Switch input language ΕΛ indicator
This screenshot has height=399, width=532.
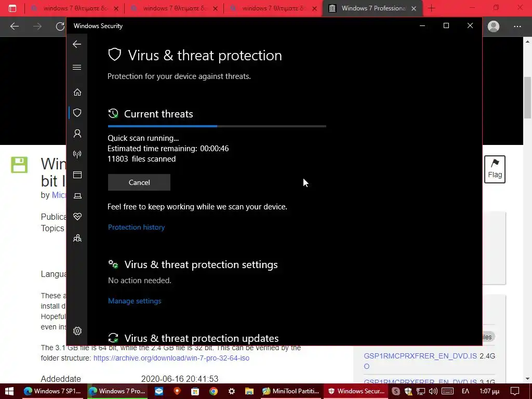coord(465,391)
